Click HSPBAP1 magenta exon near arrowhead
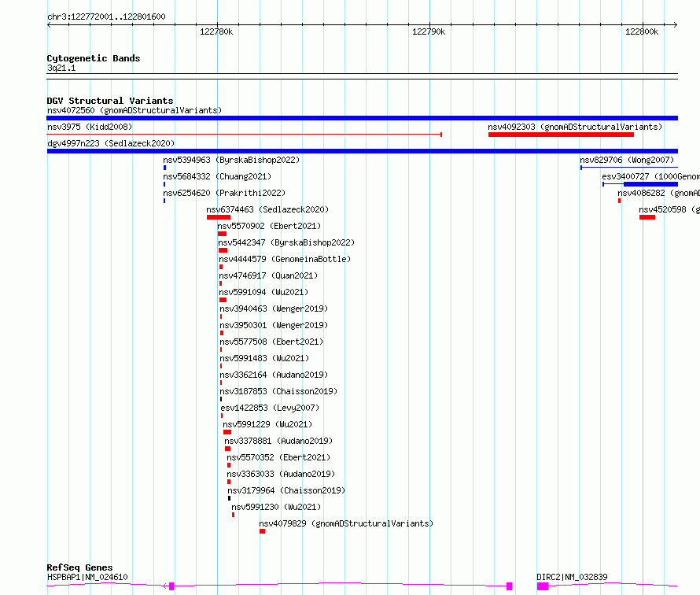 (x=171, y=586)
